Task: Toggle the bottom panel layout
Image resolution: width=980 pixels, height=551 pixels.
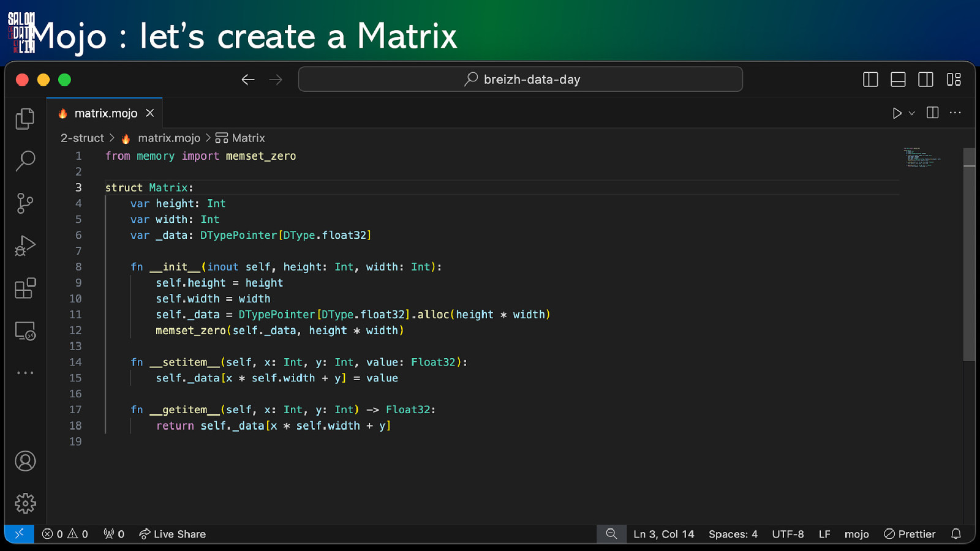Action: tap(898, 80)
